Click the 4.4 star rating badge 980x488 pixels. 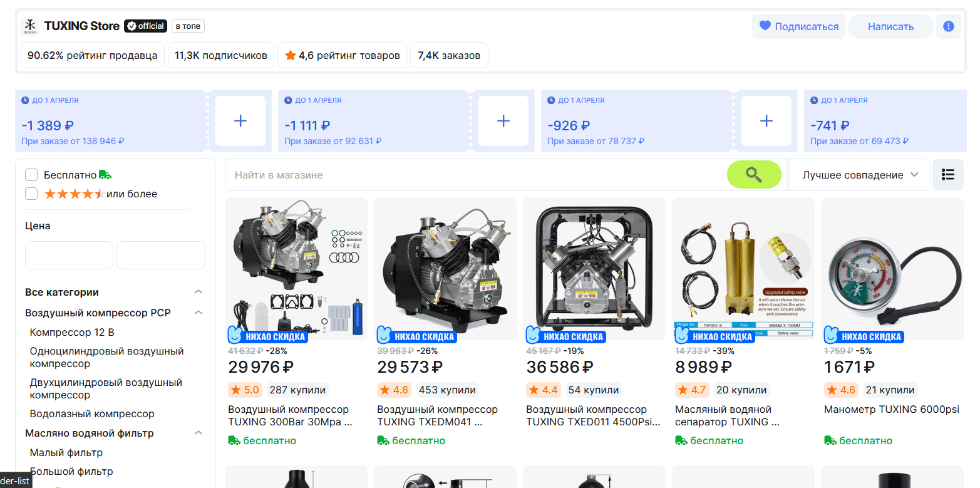(543, 390)
